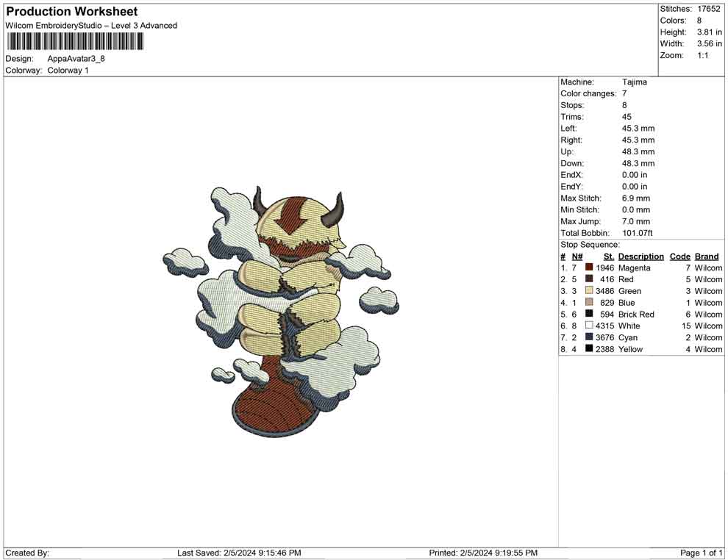Screen dimensions: 728x560
Task: Click the Max Stitch value '6.9 mm'
Action: (636, 198)
